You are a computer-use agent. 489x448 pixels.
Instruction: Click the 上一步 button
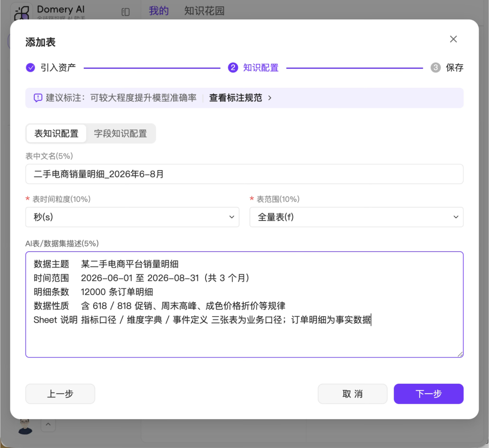[60, 394]
